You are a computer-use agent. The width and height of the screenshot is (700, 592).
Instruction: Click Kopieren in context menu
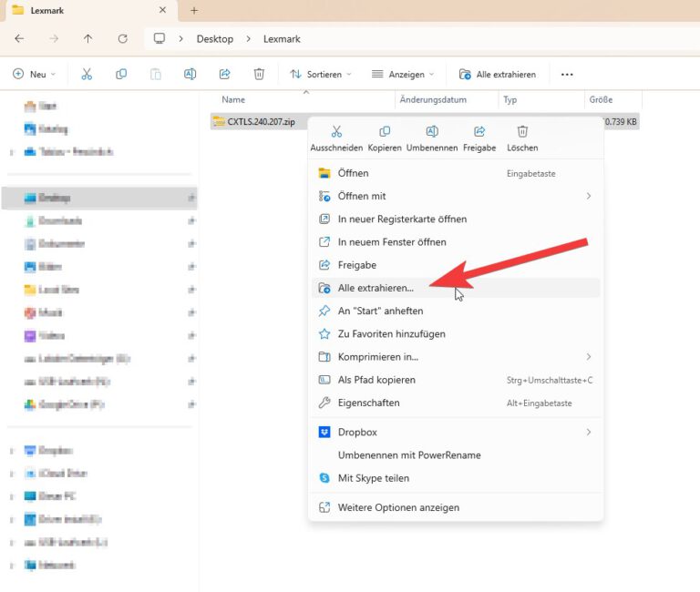[x=385, y=138]
